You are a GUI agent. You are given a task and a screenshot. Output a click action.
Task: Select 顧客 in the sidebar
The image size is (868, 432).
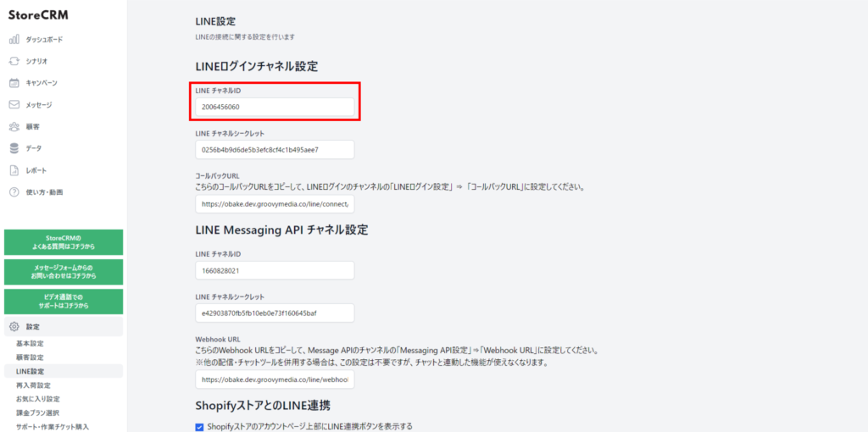click(x=33, y=127)
